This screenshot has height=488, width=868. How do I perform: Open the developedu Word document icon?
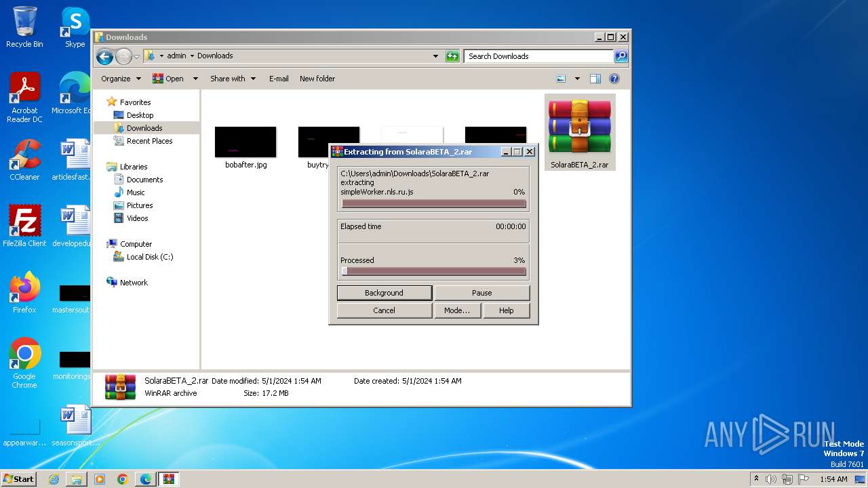click(71, 226)
